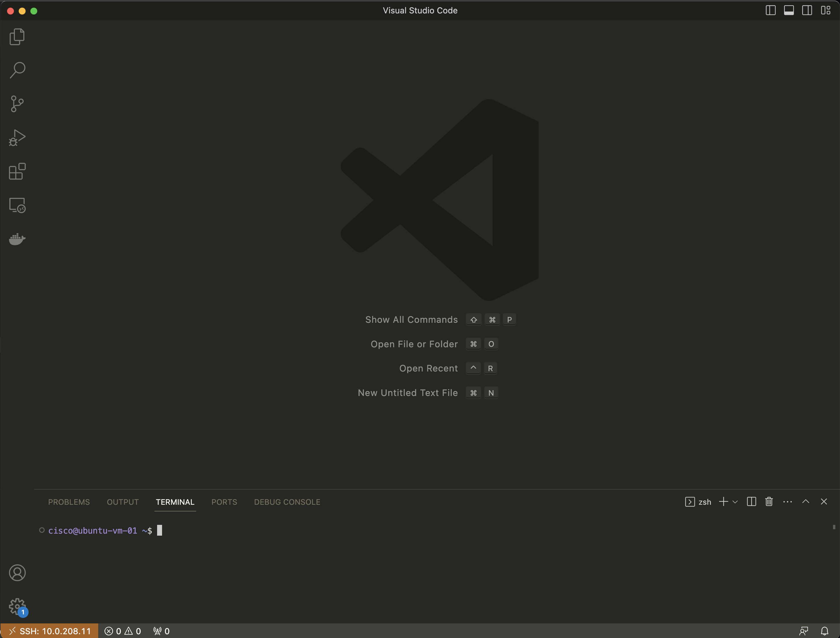This screenshot has height=638, width=840.
Task: Click the cisco@ubuntu-vm-01 prompt text
Action: pos(92,530)
